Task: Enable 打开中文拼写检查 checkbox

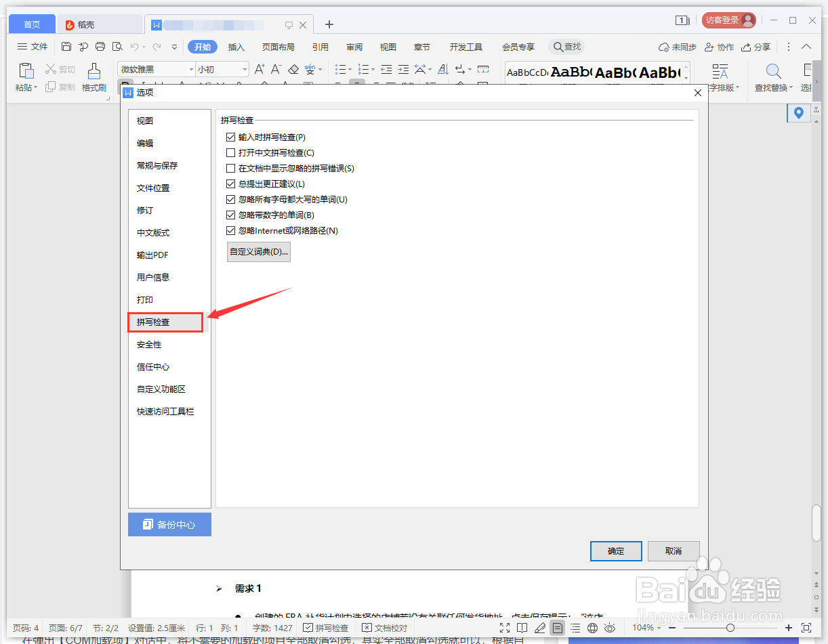Action: 230,152
